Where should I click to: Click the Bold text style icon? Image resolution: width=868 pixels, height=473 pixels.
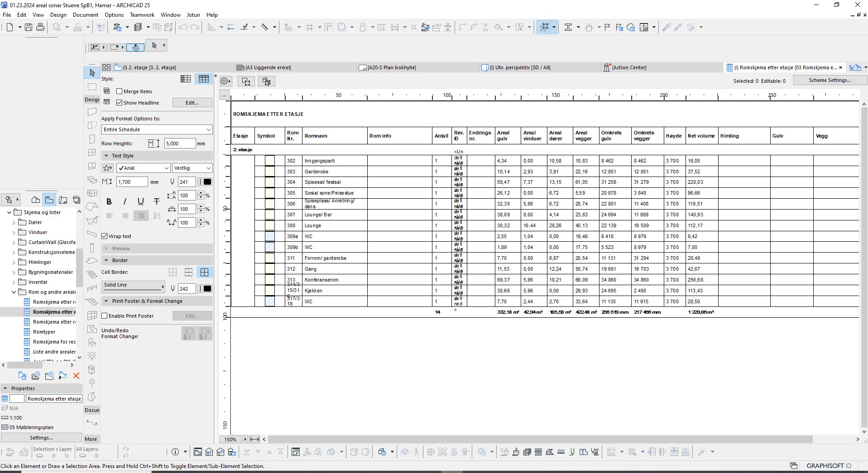coord(109,202)
